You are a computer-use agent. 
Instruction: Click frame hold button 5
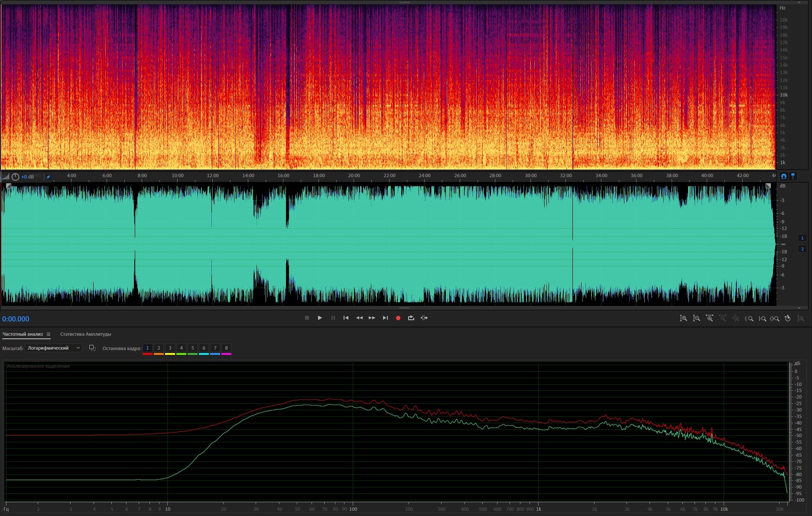192,348
